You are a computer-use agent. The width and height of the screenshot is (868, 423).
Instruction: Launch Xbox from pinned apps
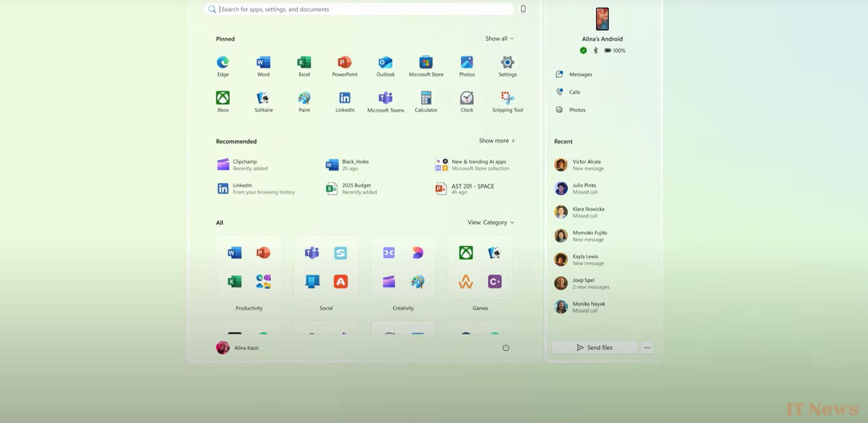[223, 102]
